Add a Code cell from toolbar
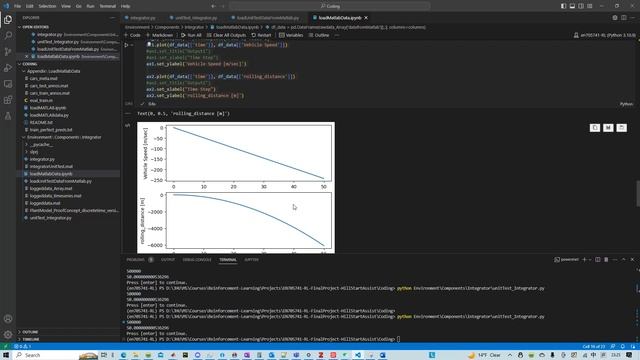The image size is (640, 360). click(x=133, y=35)
